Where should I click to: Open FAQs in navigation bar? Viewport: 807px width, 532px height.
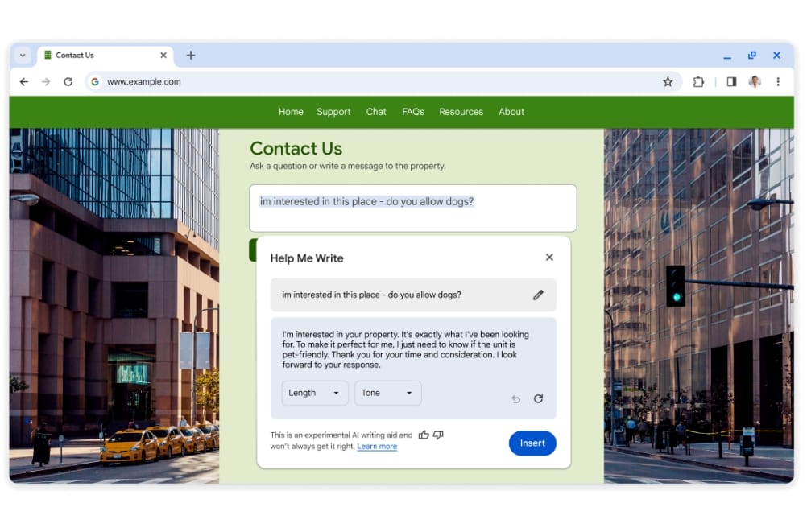coord(413,112)
